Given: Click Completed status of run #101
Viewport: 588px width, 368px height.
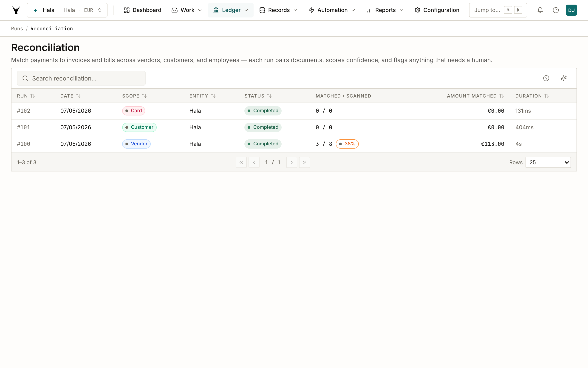Looking at the screenshot, I should (x=263, y=127).
